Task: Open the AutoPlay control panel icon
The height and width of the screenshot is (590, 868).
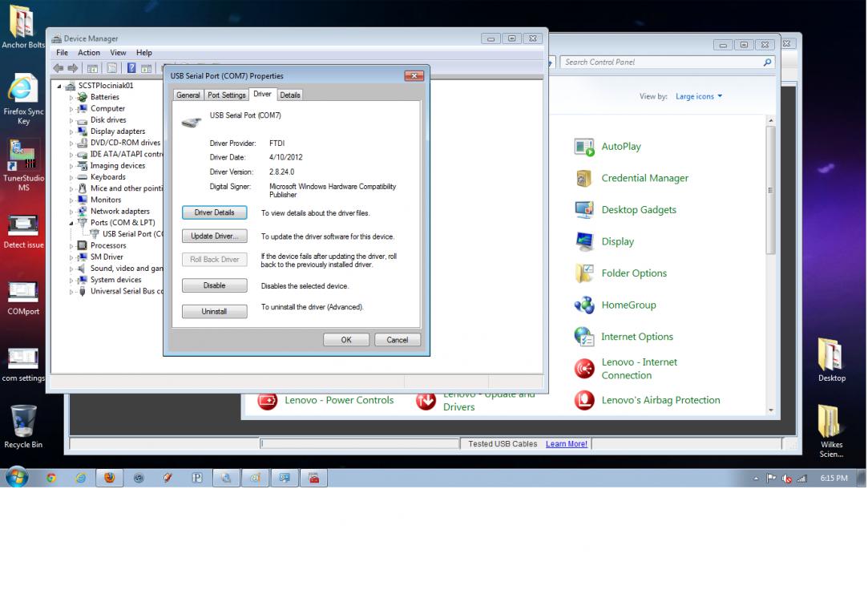Action: pyautogui.click(x=584, y=147)
